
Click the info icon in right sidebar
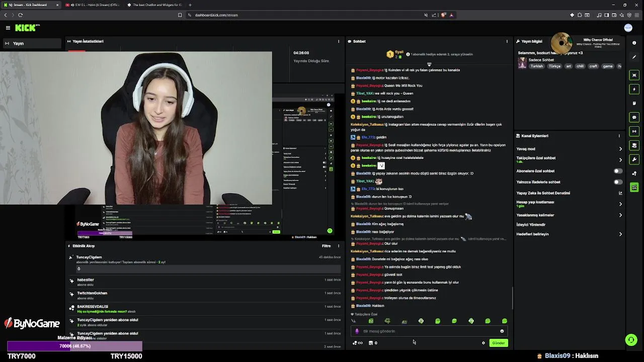pos(634,43)
